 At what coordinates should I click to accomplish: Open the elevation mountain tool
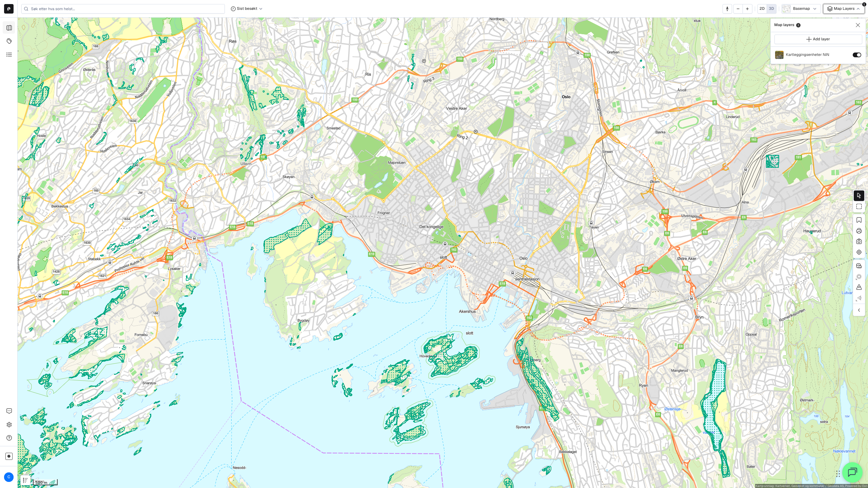point(859,287)
